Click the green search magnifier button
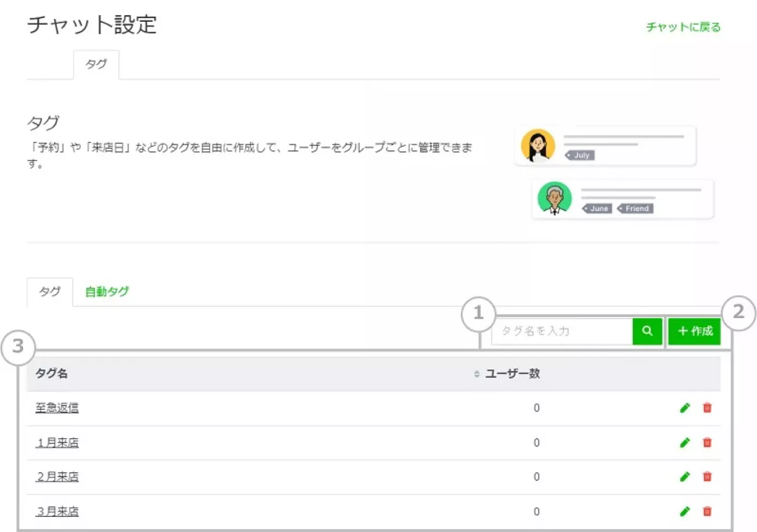This screenshot has height=532, width=757. pos(647,331)
